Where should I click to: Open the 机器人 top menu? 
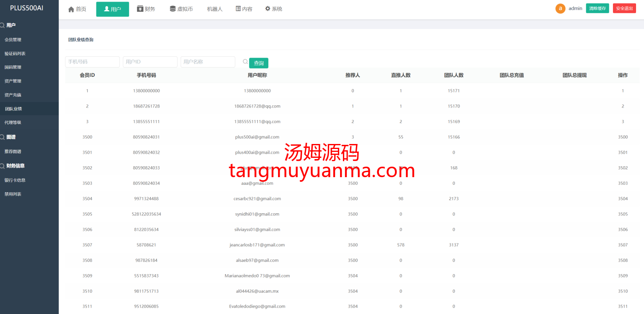click(215, 9)
